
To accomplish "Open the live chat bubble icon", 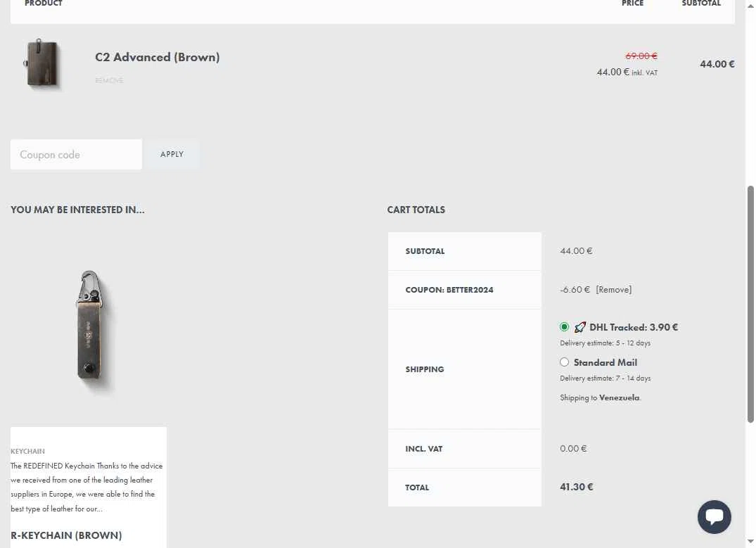I will click(714, 516).
